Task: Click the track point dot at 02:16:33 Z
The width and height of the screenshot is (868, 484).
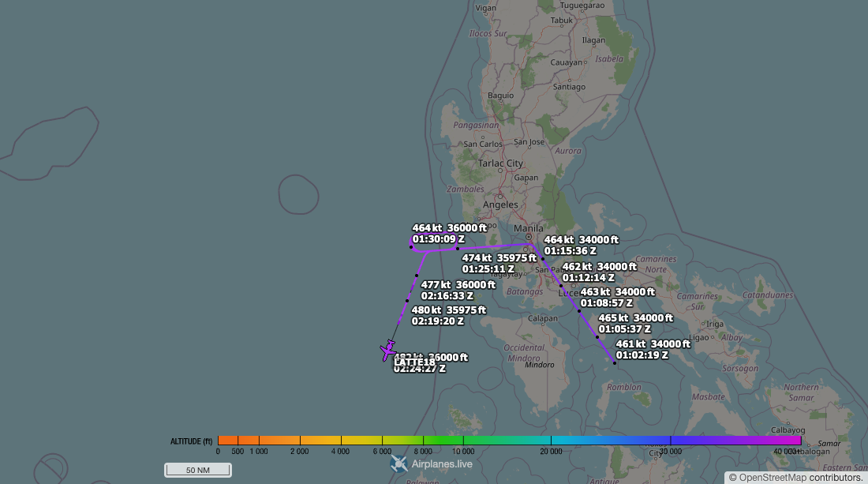Action: click(417, 276)
